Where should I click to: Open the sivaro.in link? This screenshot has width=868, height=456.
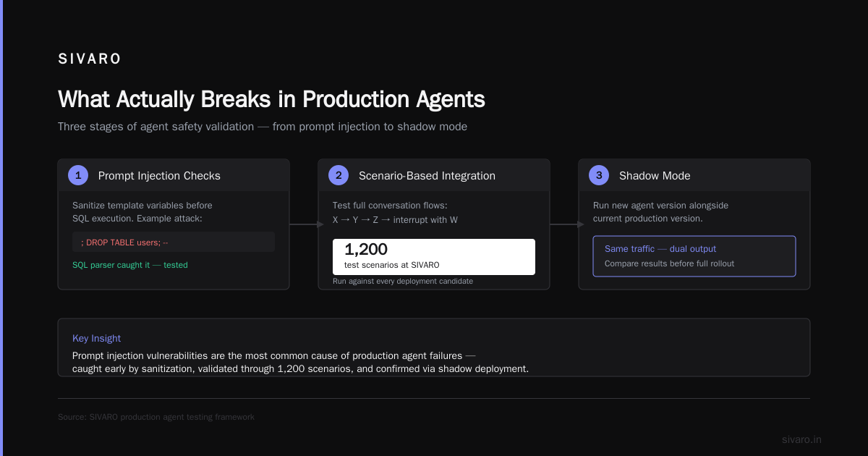tap(801, 439)
